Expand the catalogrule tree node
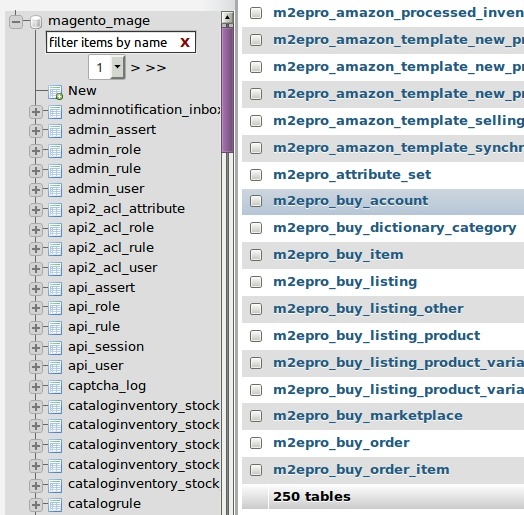This screenshot has width=524, height=515. 36,505
